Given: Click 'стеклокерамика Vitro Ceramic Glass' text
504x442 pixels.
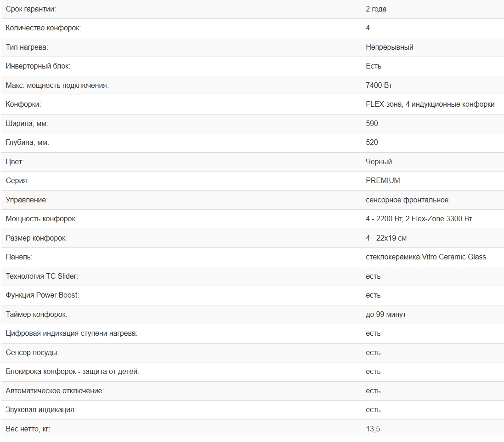Looking at the screenshot, I should pyautogui.click(x=425, y=257).
